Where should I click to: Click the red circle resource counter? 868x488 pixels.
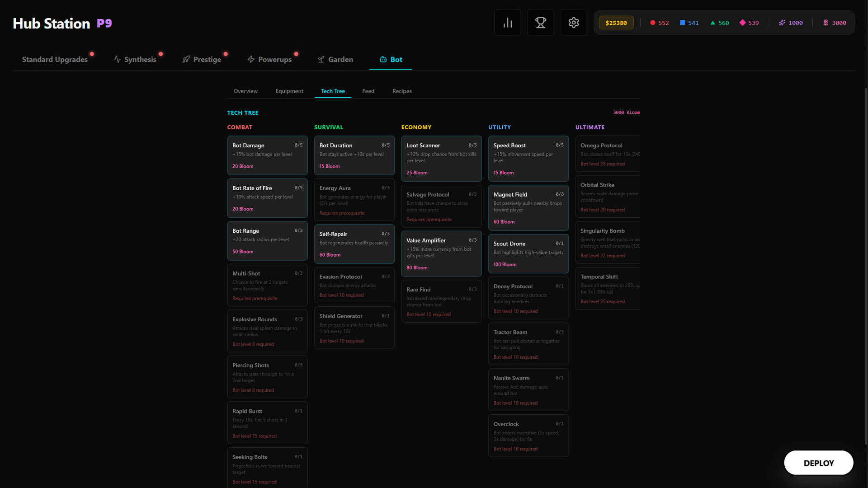click(659, 23)
